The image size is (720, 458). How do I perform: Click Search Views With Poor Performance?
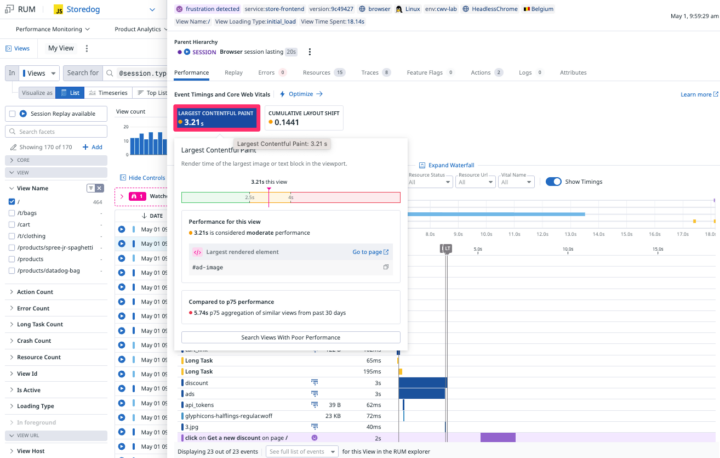291,338
